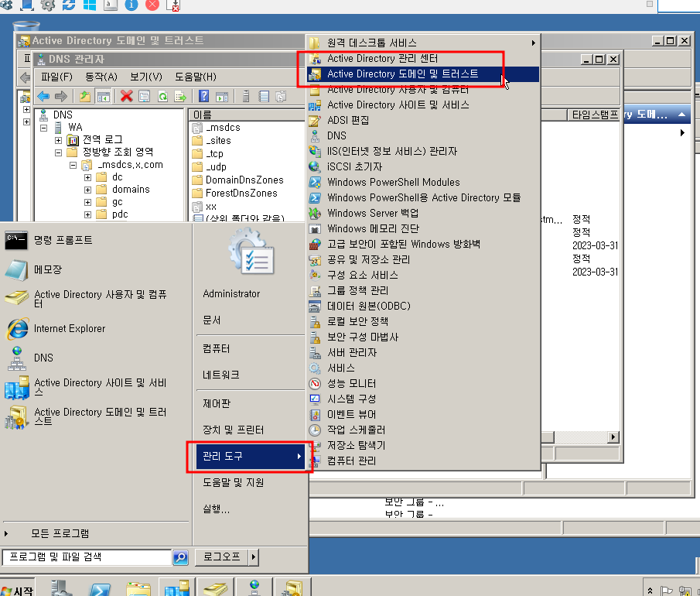Select 그룹 정책 관리 from admin tools menu
This screenshot has height=596, width=700.
coord(423,291)
